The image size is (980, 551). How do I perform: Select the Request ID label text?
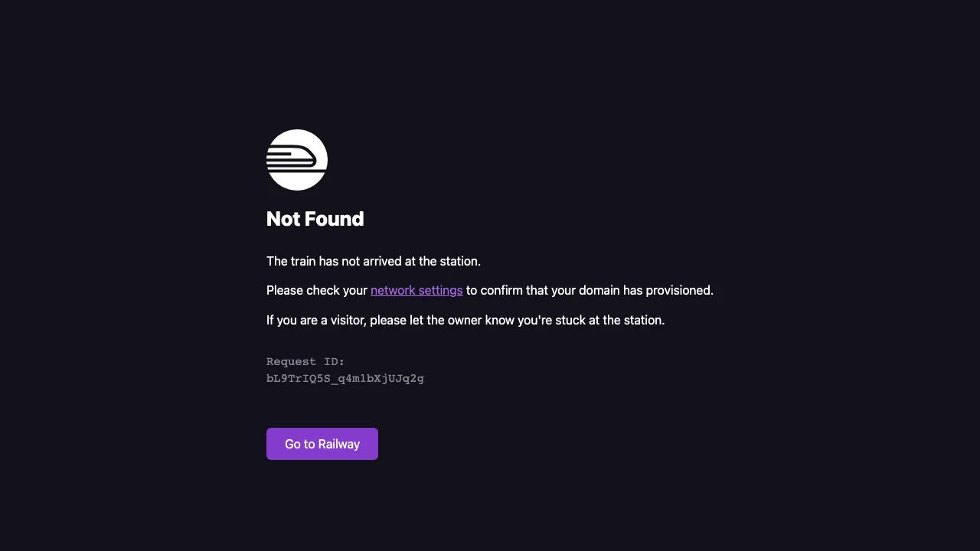point(305,361)
